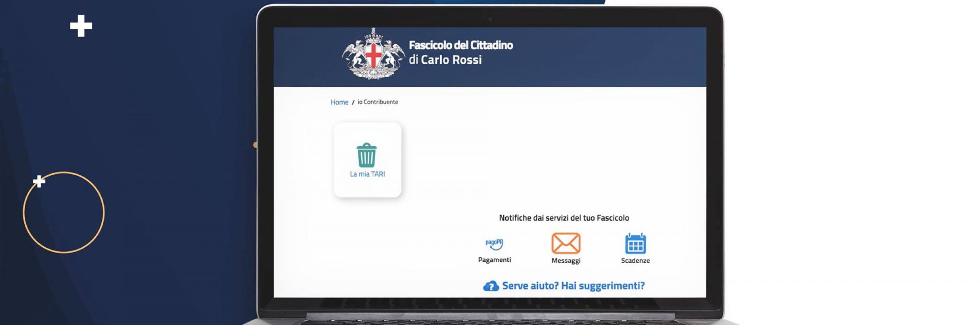980x325 pixels.
Task: Click the trash bin TARI icon
Action: (x=367, y=155)
